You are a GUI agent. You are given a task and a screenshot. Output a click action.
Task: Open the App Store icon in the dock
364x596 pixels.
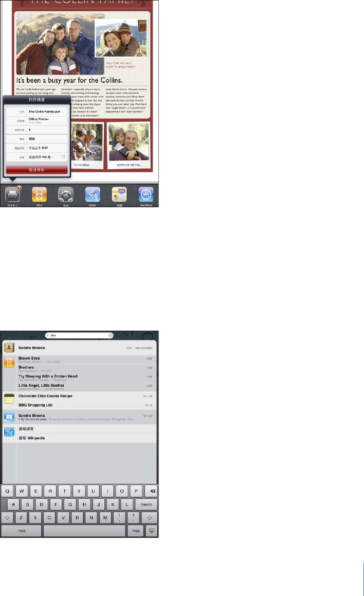tap(146, 195)
